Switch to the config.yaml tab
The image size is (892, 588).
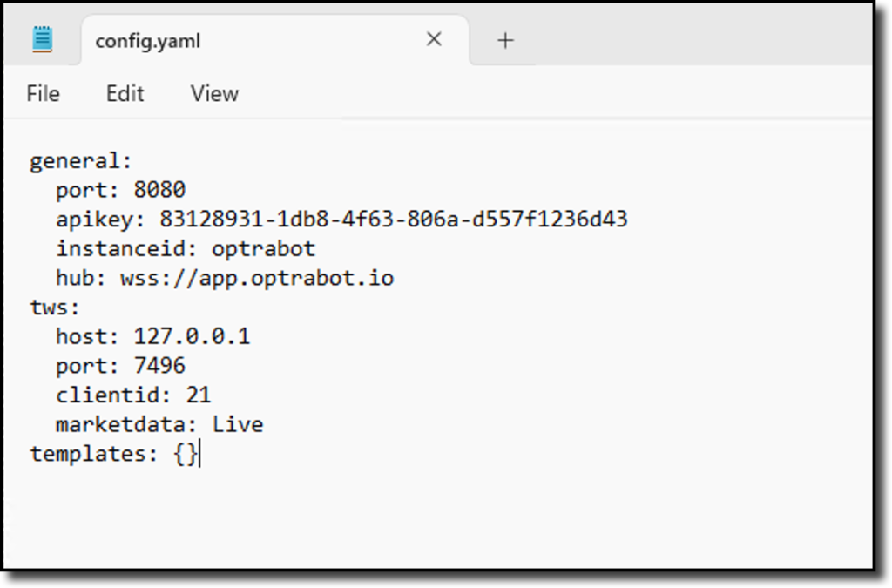click(x=148, y=41)
